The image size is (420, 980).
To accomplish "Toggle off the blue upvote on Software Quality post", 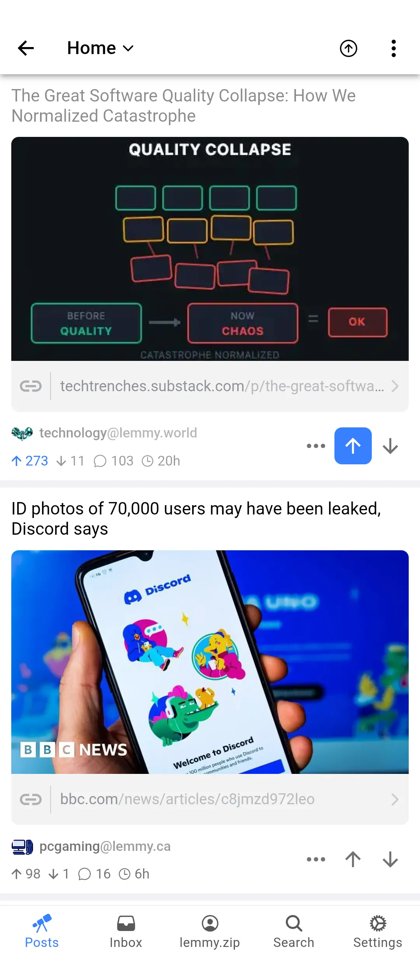I will pyautogui.click(x=353, y=446).
